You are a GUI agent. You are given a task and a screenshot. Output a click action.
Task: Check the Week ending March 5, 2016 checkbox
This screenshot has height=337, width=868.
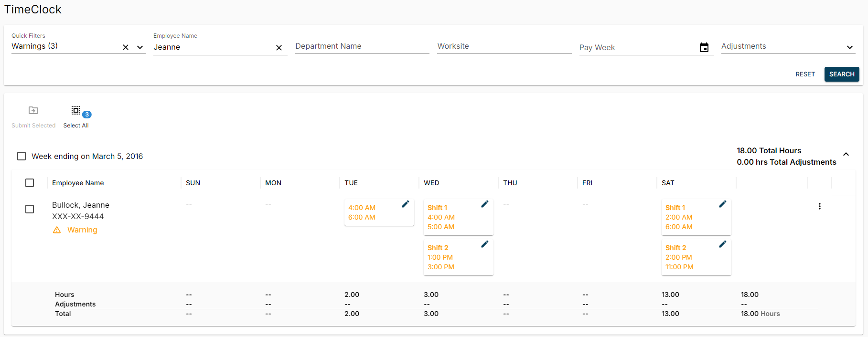pyautogui.click(x=21, y=156)
